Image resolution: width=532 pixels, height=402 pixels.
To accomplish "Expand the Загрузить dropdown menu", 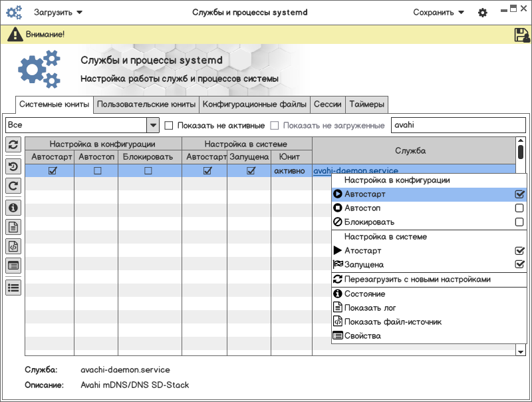I will coord(59,12).
